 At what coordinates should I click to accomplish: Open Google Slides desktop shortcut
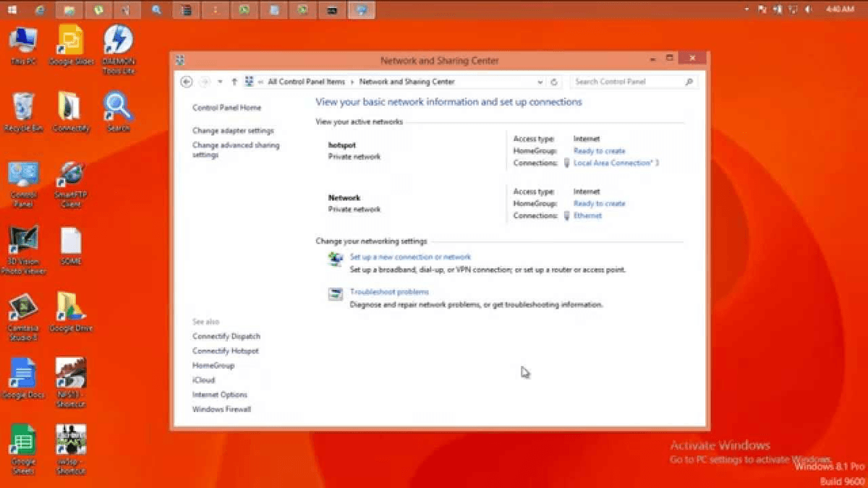coord(71,45)
